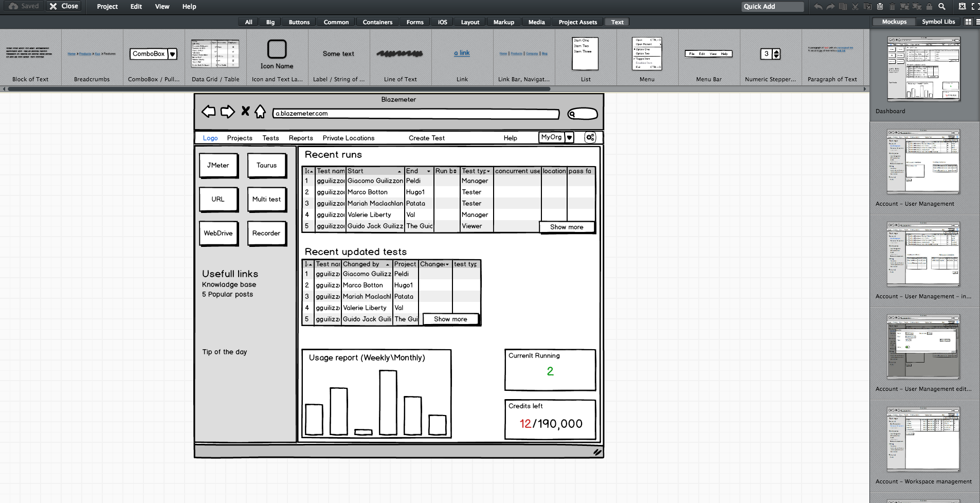The height and width of the screenshot is (503, 980).
Task: Click the Duplicate icon in the toolbar
Action: (843, 7)
